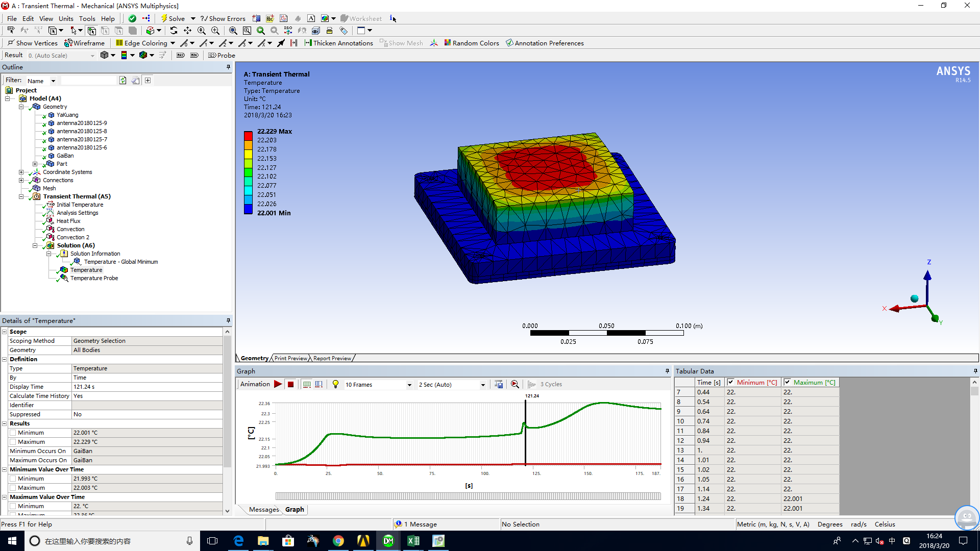Click the distributed frames mode icon
Viewport: 980px width, 551px height.
[x=307, y=384]
